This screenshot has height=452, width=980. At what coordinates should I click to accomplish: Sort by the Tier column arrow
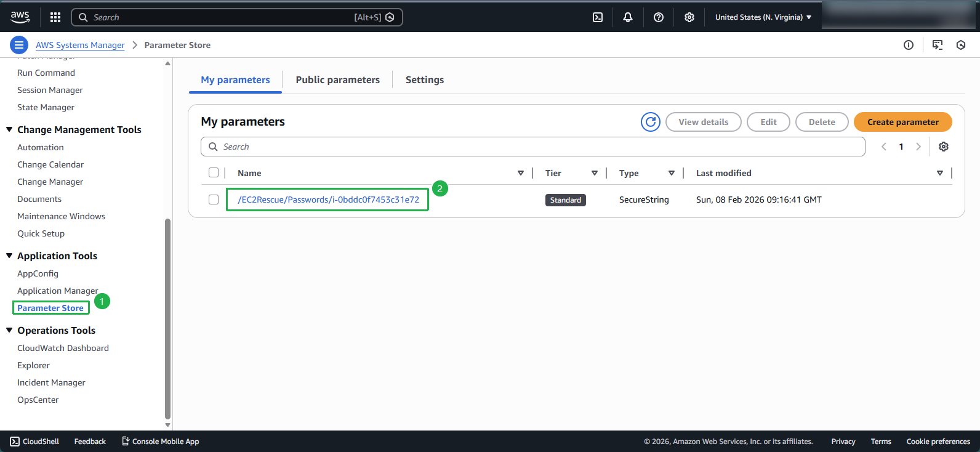coord(595,173)
